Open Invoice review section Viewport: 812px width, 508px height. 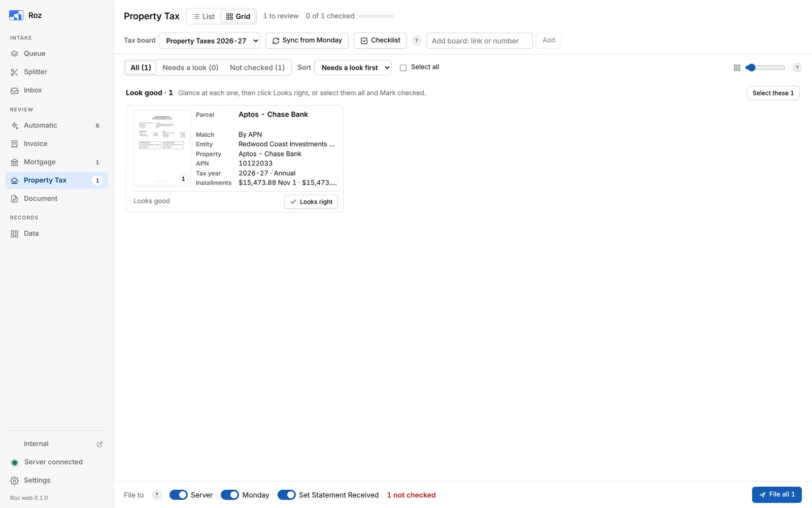point(56,144)
